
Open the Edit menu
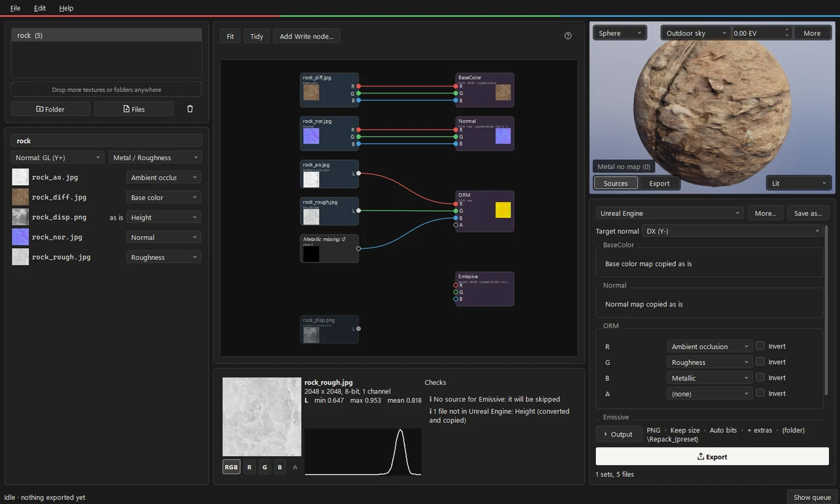pyautogui.click(x=40, y=8)
